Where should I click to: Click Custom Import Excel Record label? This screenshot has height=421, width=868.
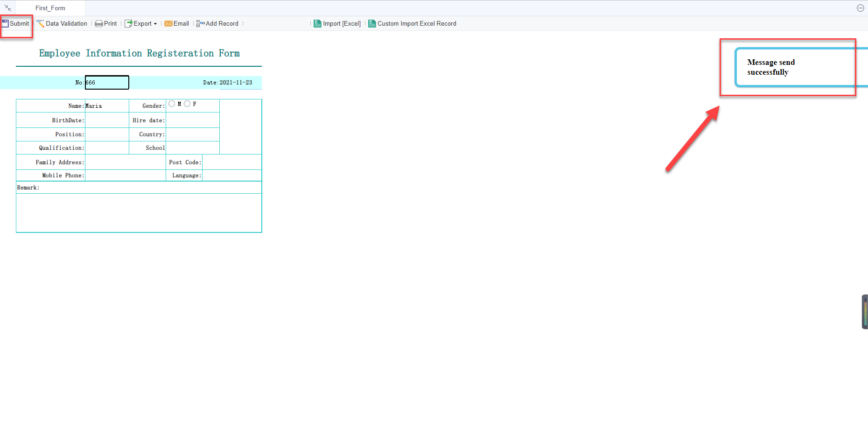(417, 23)
